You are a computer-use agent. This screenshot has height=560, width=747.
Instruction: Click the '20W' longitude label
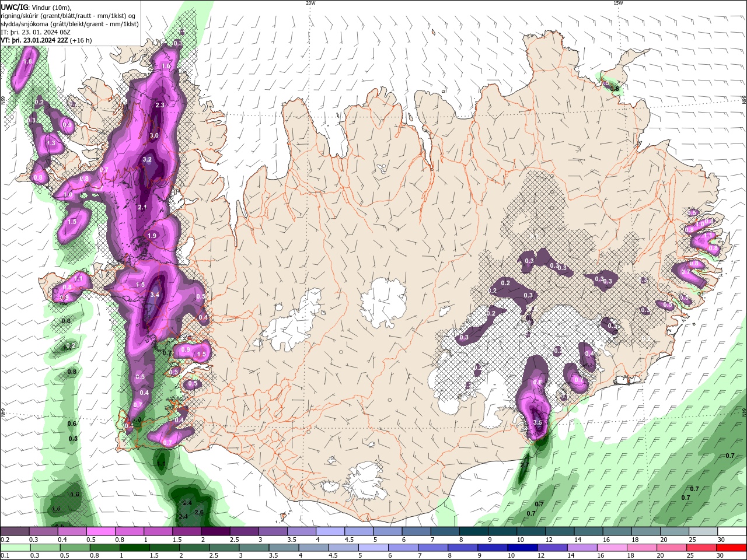point(310,3)
